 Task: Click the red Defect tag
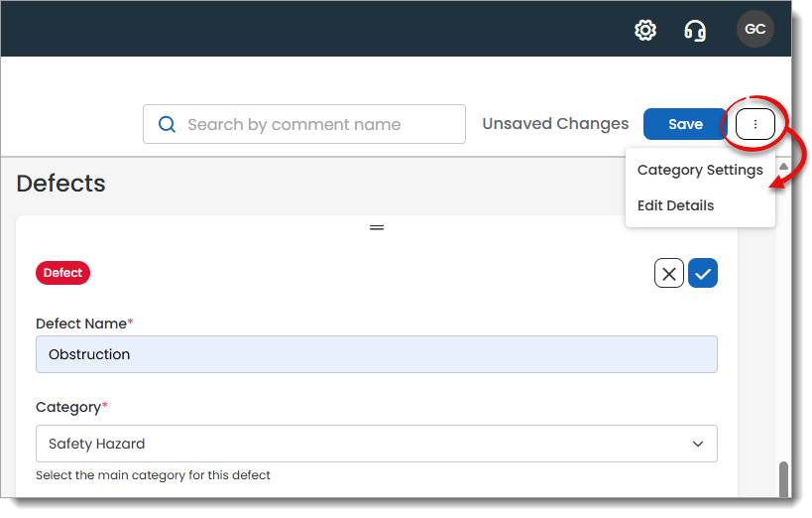pos(62,273)
